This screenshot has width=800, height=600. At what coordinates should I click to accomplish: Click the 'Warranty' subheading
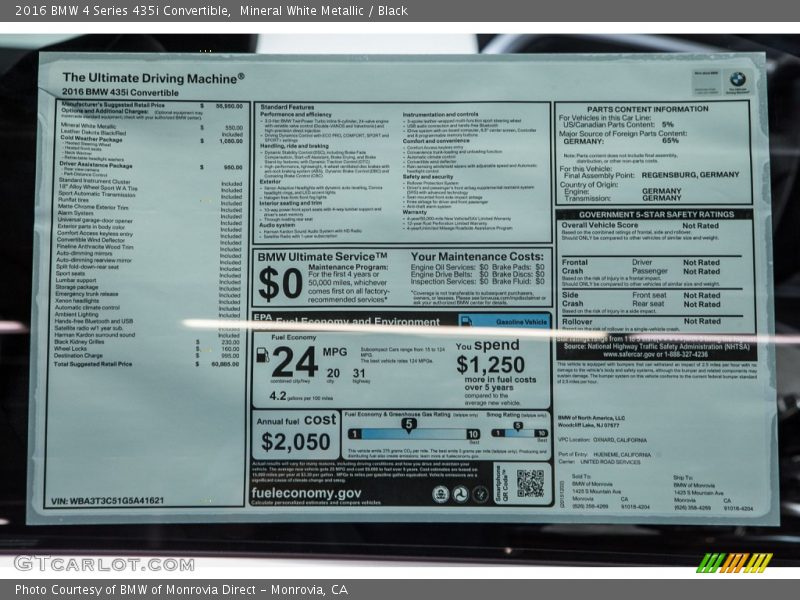pyautogui.click(x=415, y=212)
